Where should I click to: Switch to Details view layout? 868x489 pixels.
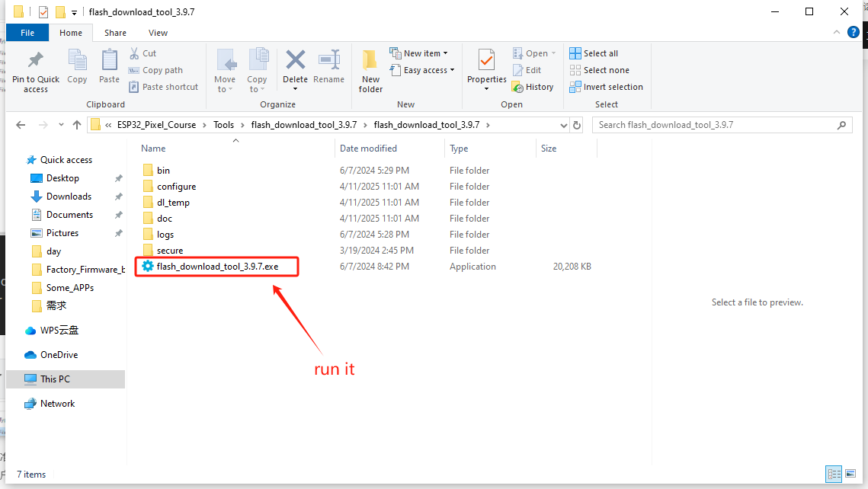(834, 474)
